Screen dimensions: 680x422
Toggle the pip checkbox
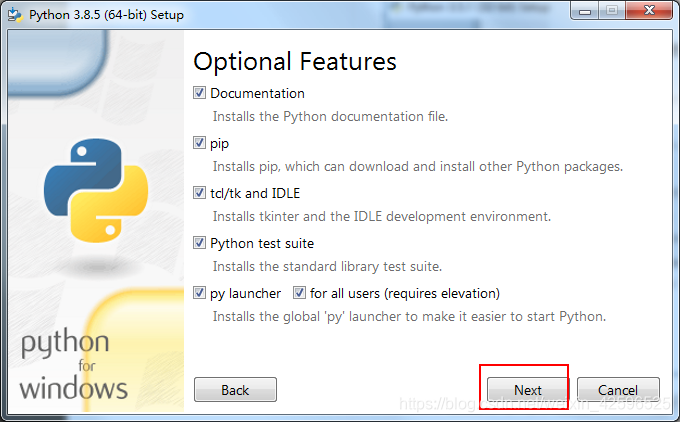pyautogui.click(x=199, y=143)
